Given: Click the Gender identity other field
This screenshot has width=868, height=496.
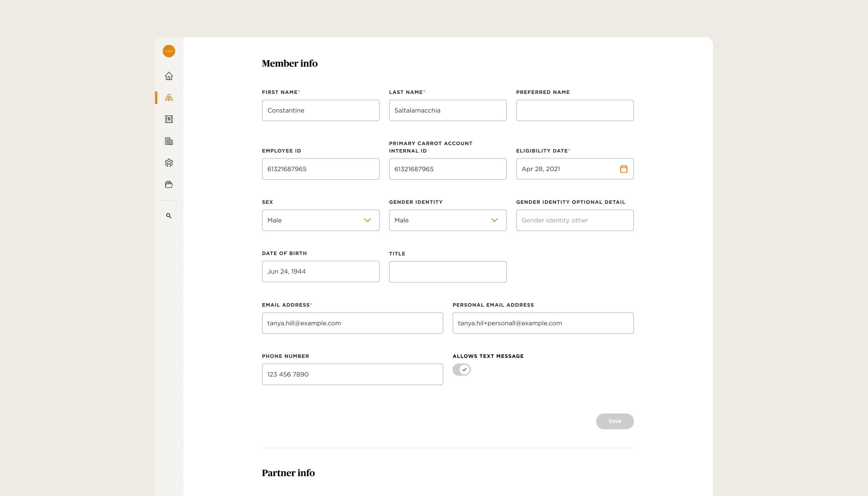Looking at the screenshot, I should pos(574,220).
